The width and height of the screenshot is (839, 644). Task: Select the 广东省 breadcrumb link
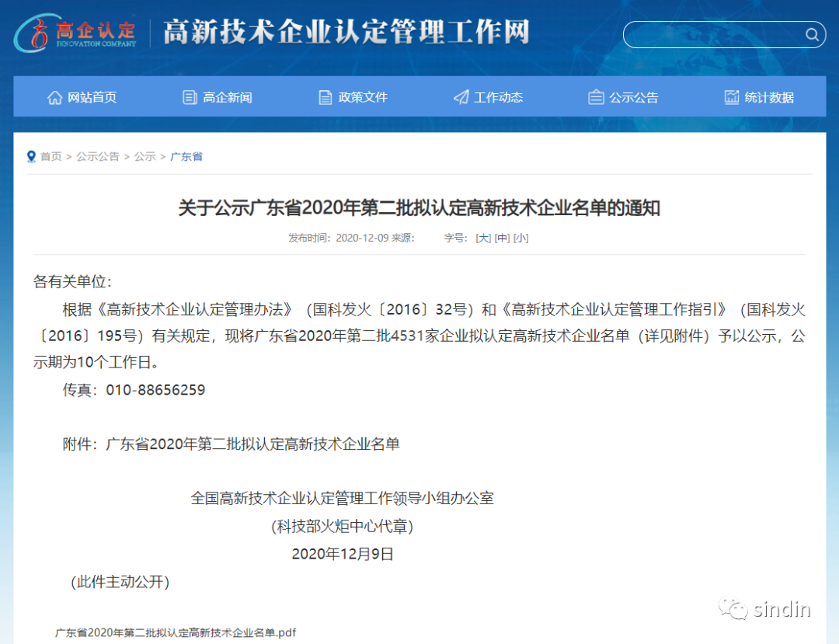pos(186,156)
